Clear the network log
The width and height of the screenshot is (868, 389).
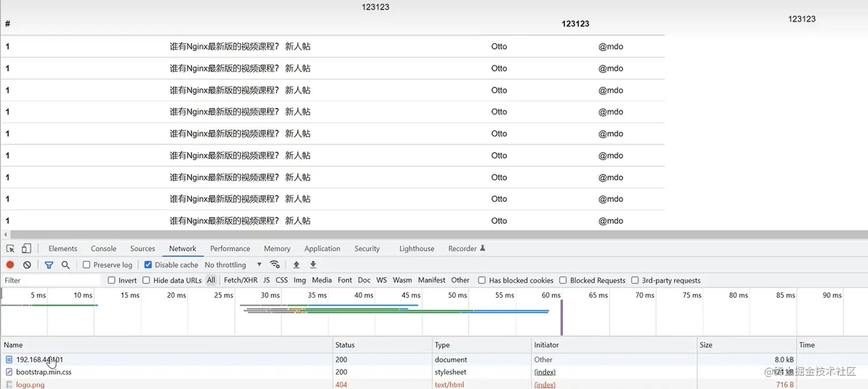[27, 264]
